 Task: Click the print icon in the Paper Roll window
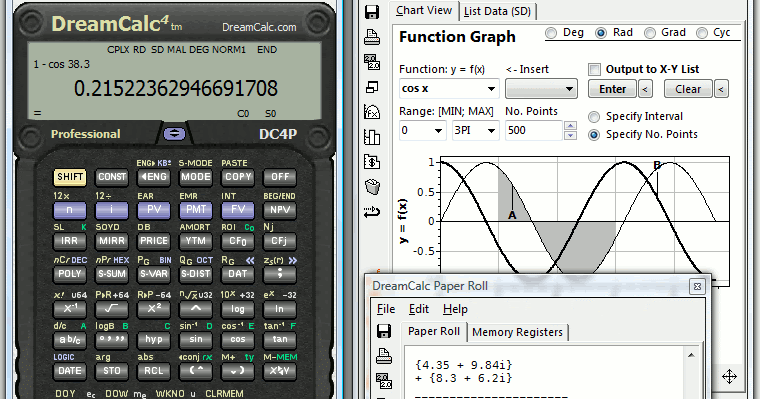[384, 356]
